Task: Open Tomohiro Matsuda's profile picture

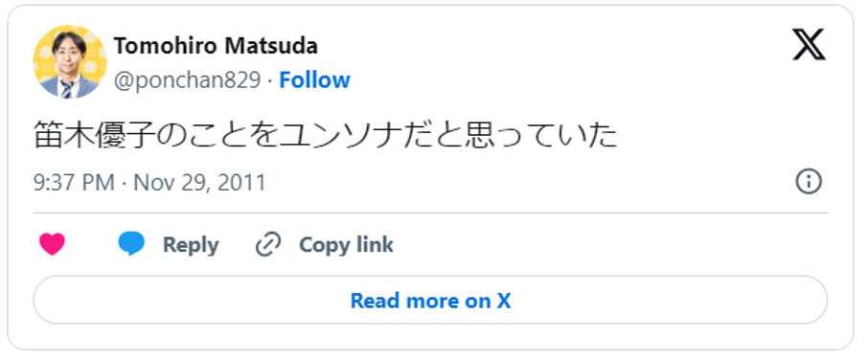Action: point(70,61)
